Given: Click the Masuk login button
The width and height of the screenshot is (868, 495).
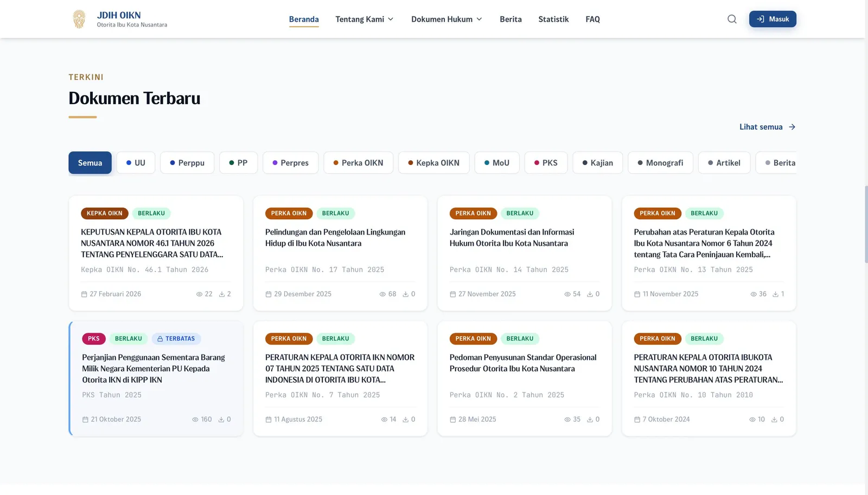Looking at the screenshot, I should coord(773,19).
